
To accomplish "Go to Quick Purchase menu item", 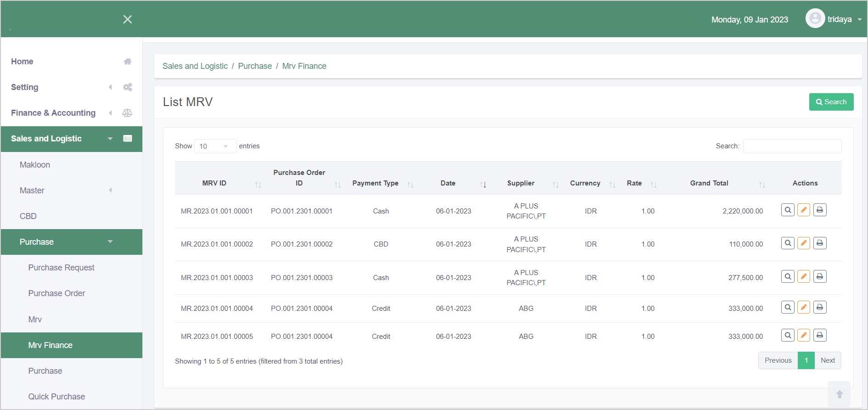I will 56,397.
